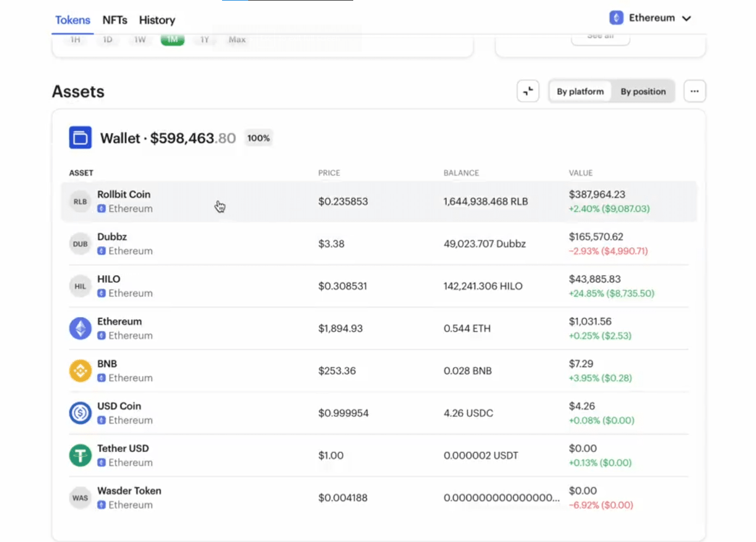Click value $1,031.56
The width and height of the screenshot is (756, 542).
pyautogui.click(x=590, y=321)
